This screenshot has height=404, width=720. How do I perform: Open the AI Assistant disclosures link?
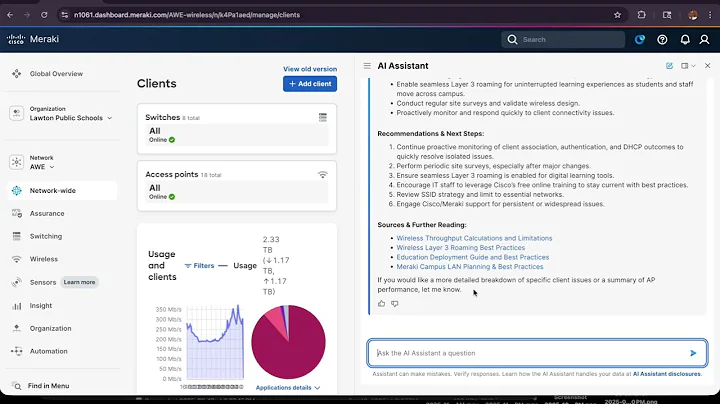point(667,374)
